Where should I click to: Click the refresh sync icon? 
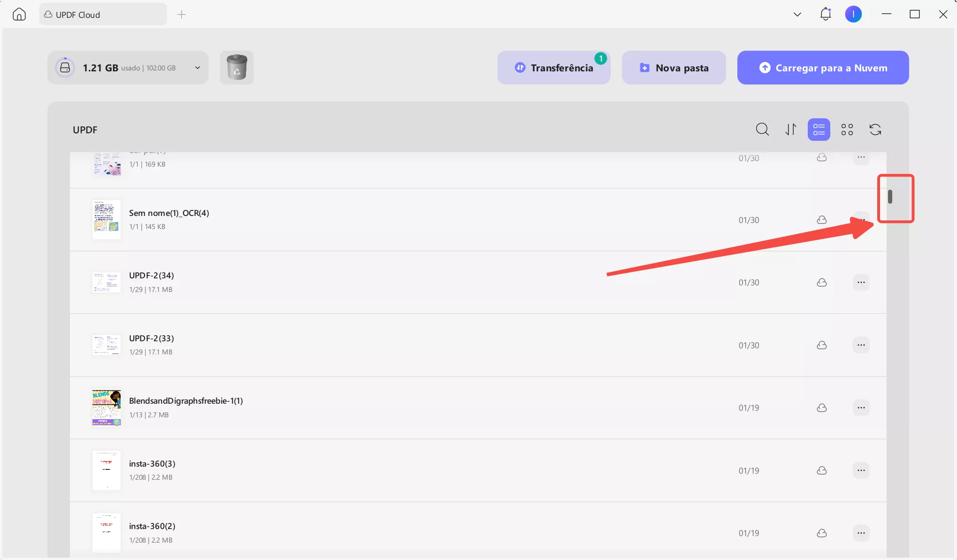875,129
